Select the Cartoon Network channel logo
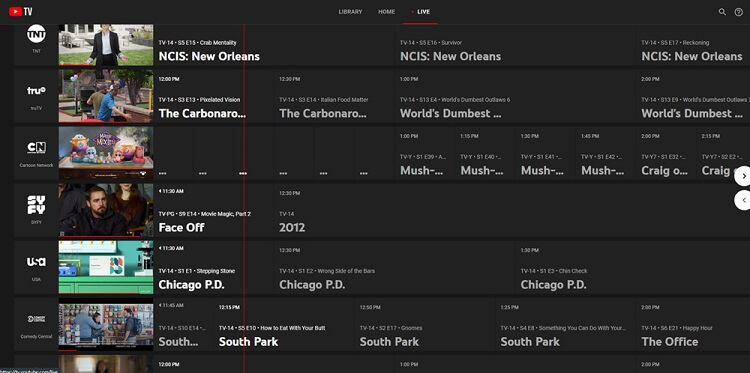 [36, 148]
